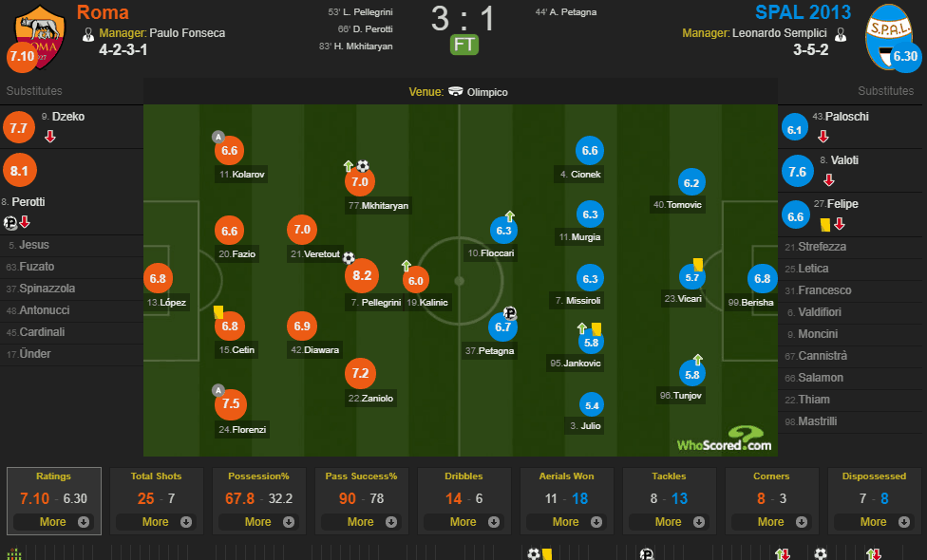Click the Roma club crest
Image resolution: width=927 pixels, height=560 pixels.
pyautogui.click(x=40, y=37)
